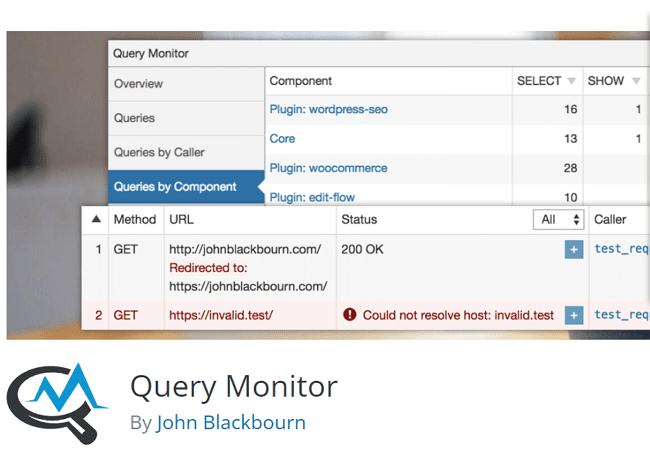Open Plugin: woocommerce component link

[x=328, y=168]
